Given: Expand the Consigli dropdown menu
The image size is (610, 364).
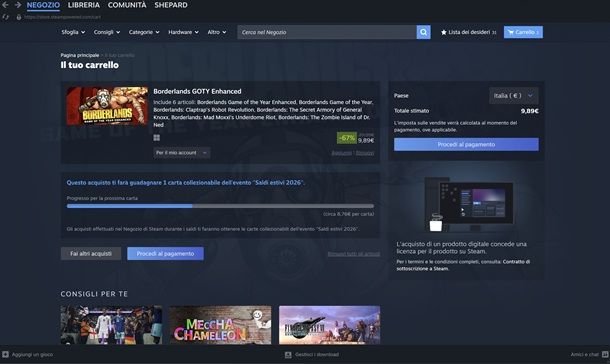Looking at the screenshot, I should [x=107, y=32].
